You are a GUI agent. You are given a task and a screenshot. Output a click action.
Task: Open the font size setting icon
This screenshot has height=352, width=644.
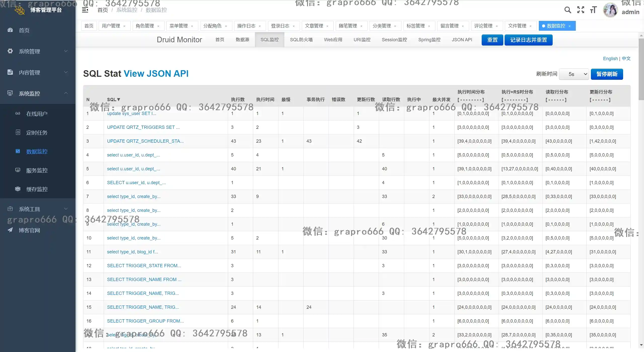tap(593, 10)
